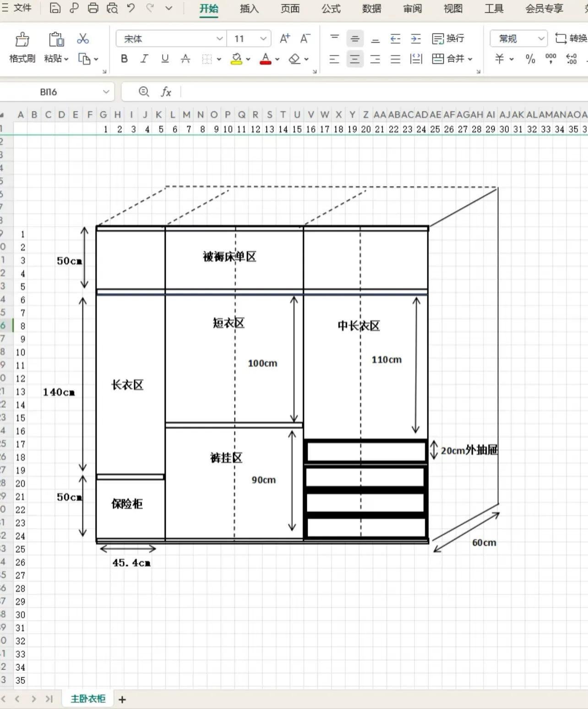Toggle Underline formatting

[x=165, y=59]
